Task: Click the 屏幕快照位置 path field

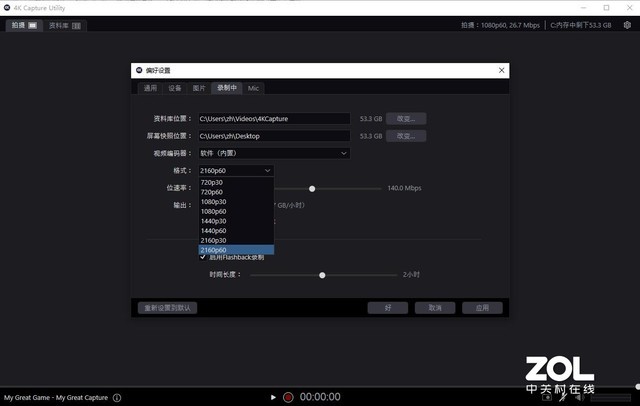Action: tap(274, 136)
